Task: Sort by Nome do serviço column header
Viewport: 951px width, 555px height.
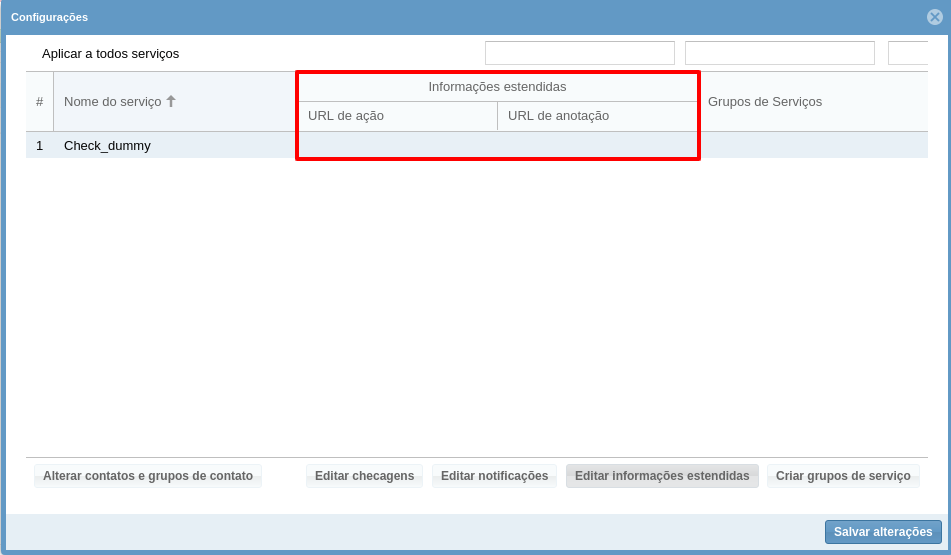Action: pos(112,102)
